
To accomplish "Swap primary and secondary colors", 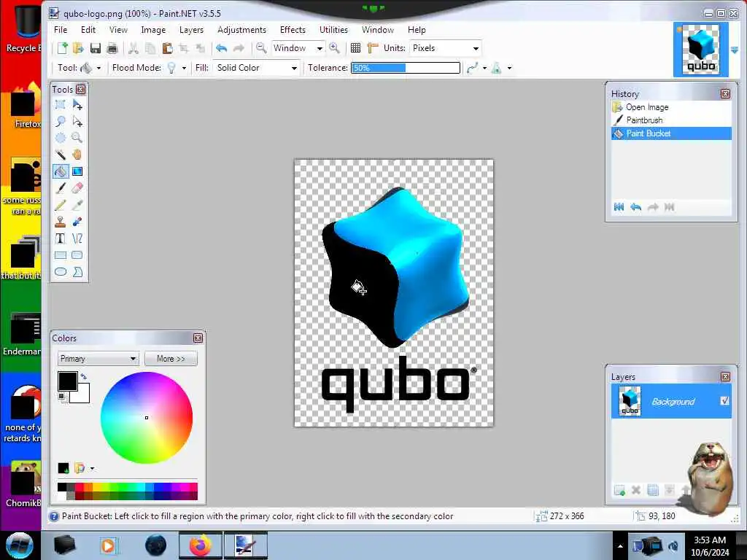I will tap(84, 376).
